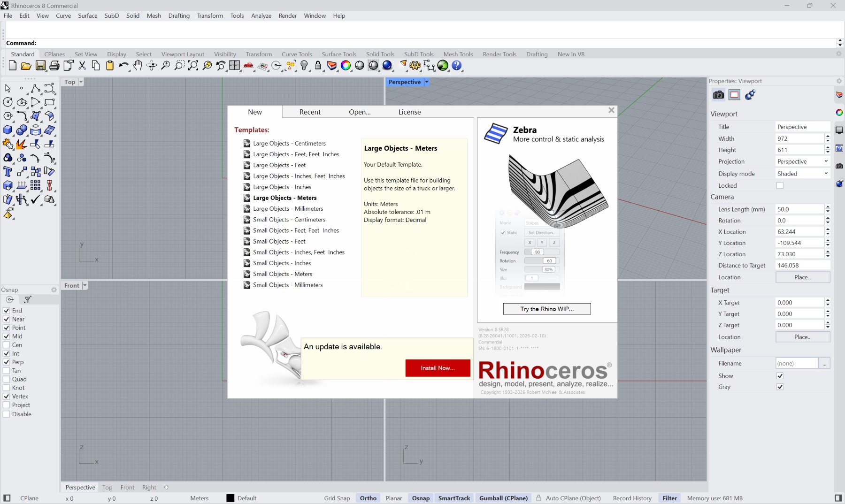Open Options with the gear icon
This screenshot has width=845, height=504.
pos(415,66)
